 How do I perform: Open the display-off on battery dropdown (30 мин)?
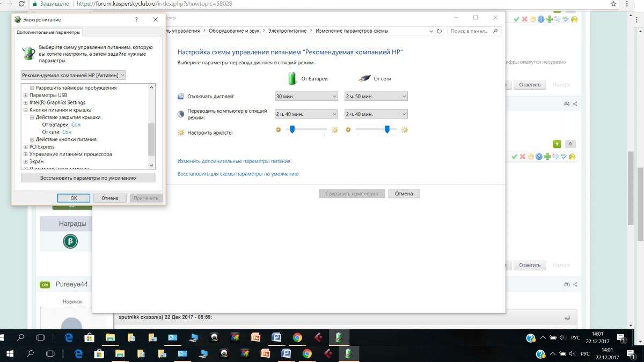(306, 97)
